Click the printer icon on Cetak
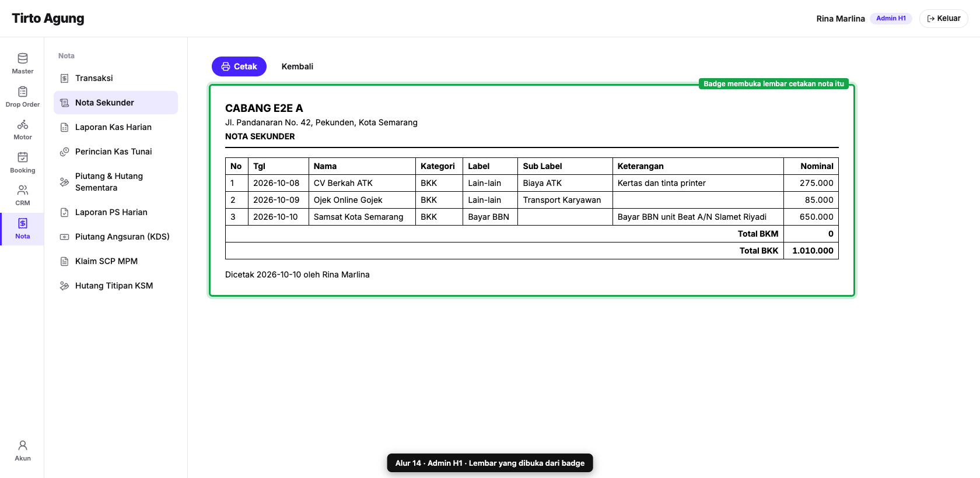This screenshot has width=980, height=478. 226,66
